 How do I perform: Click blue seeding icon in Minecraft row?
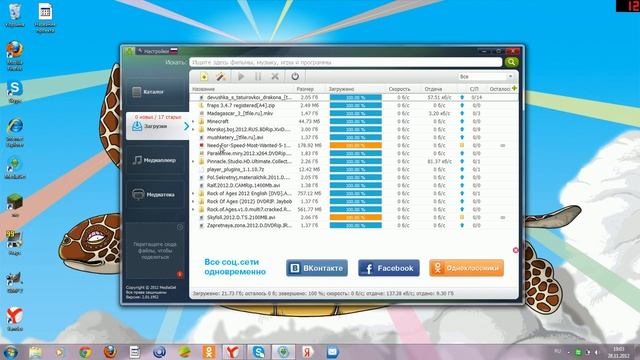[462, 121]
